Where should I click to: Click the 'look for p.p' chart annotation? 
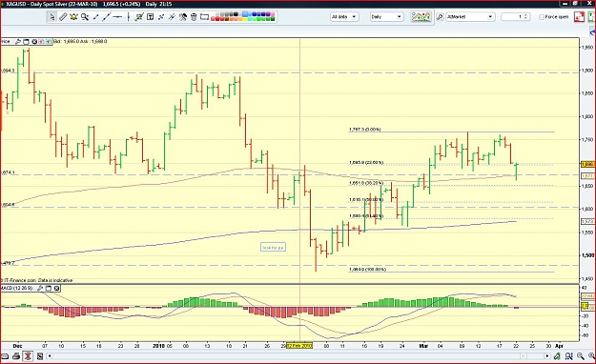(x=273, y=248)
